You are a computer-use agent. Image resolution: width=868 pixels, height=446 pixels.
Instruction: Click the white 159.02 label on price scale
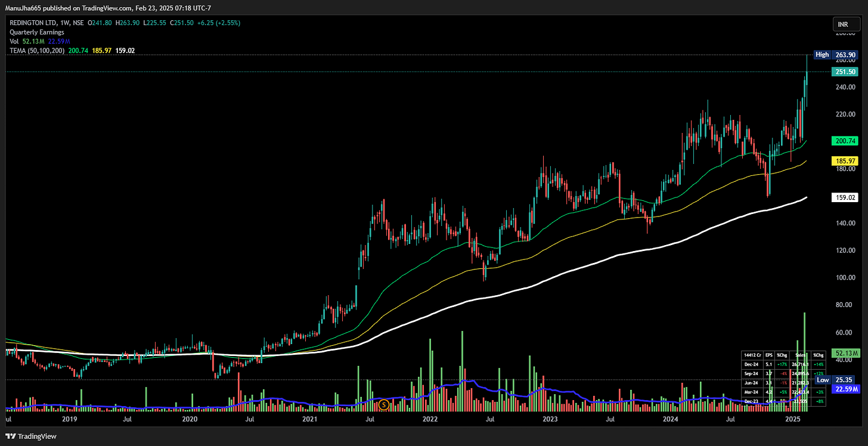pos(845,197)
